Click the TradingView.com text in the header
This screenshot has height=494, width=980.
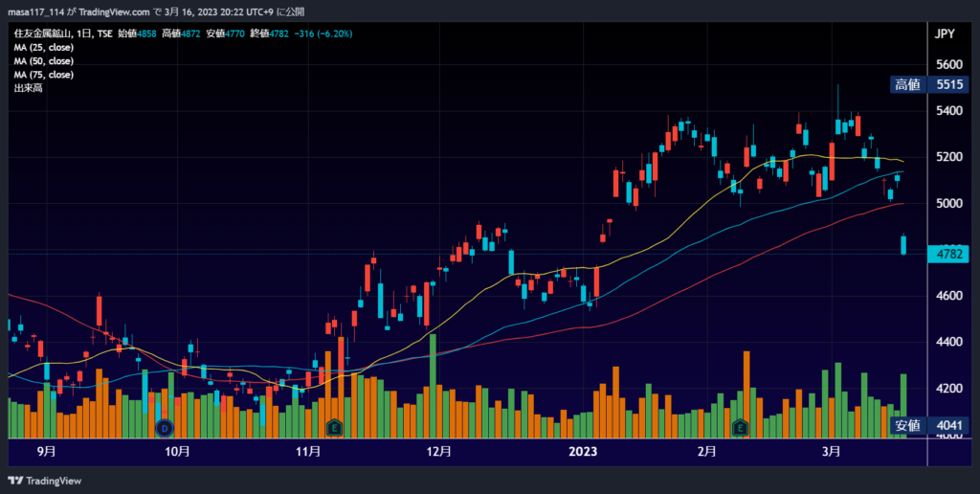pos(115,11)
